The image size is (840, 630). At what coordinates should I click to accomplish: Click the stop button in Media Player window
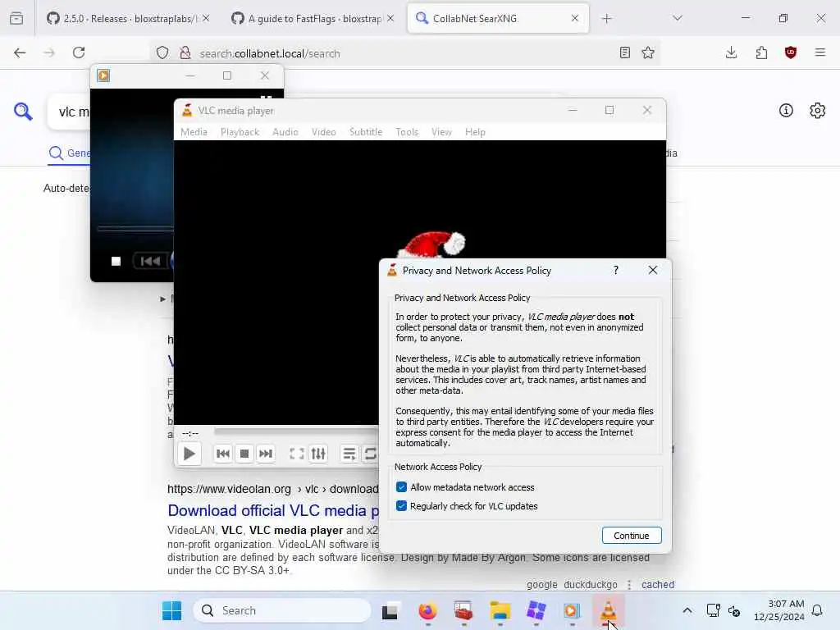(116, 261)
